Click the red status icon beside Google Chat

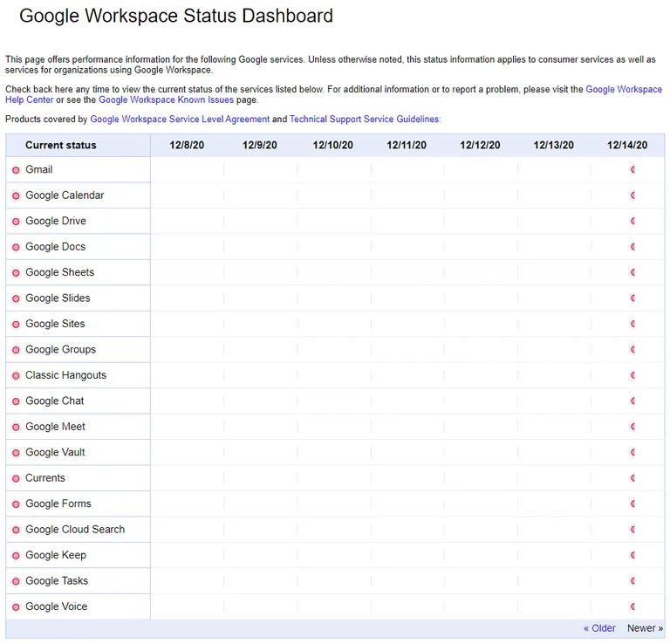pos(16,401)
